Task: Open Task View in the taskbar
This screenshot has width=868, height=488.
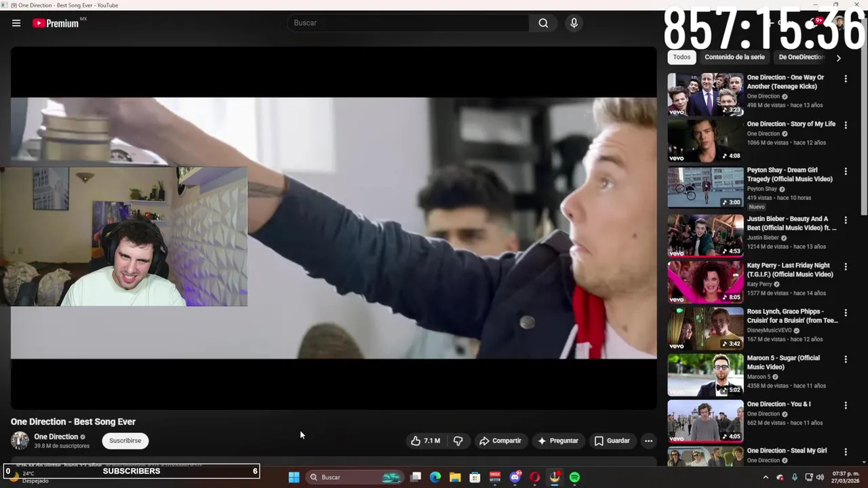Action: [416, 477]
